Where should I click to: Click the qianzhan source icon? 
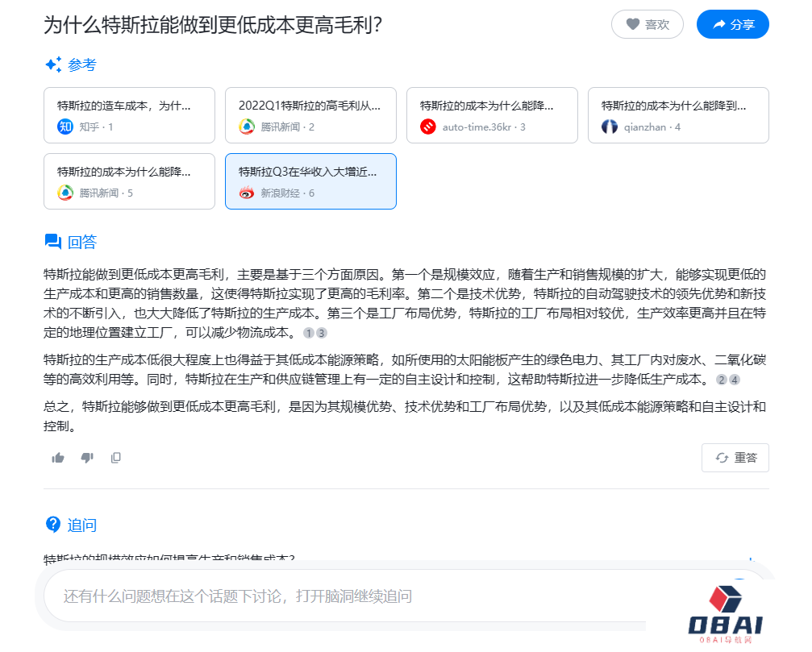click(610, 127)
